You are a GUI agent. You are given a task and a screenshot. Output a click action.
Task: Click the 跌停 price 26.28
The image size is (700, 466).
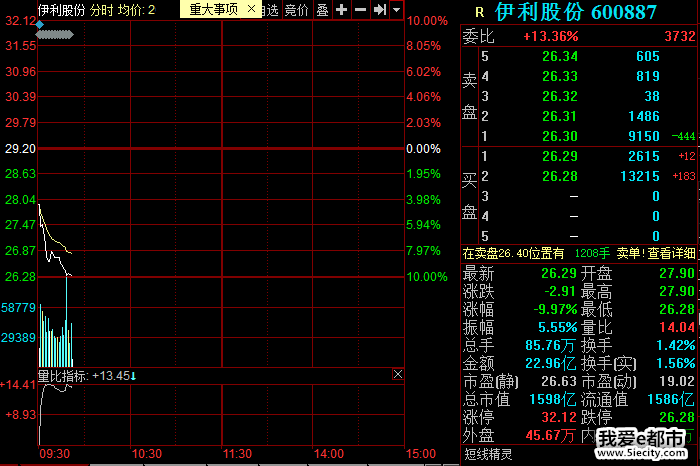tap(677, 417)
